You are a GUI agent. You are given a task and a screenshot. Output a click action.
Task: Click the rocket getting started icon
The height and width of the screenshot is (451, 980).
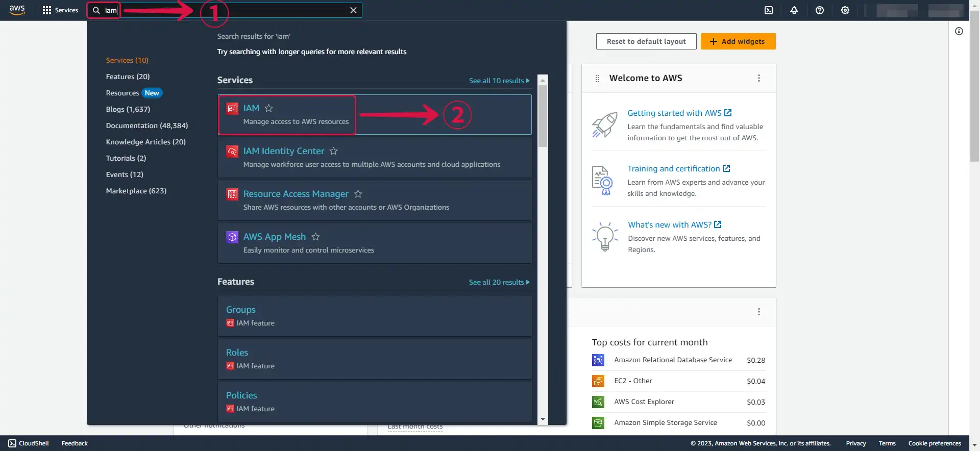(605, 125)
